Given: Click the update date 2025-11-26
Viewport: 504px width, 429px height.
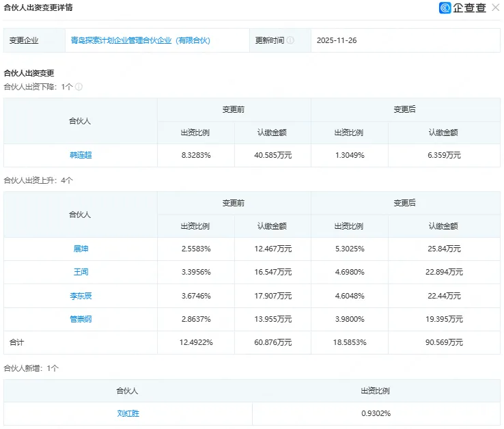Looking at the screenshot, I should click(x=337, y=40).
